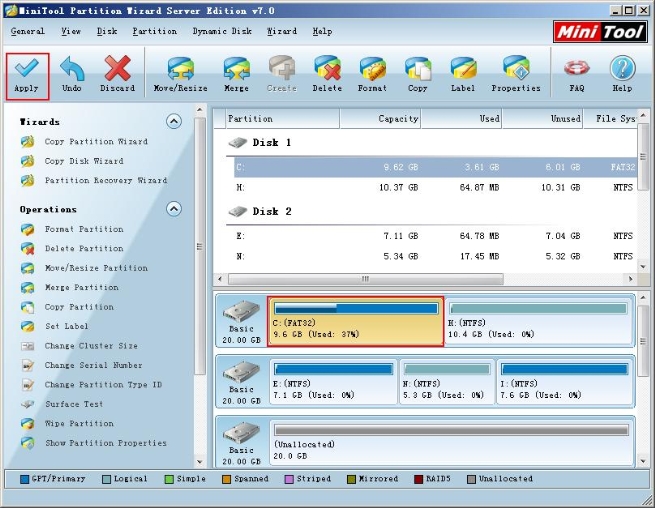Open the Format toolbar tool
The width and height of the screenshot is (655, 508).
tap(372, 75)
